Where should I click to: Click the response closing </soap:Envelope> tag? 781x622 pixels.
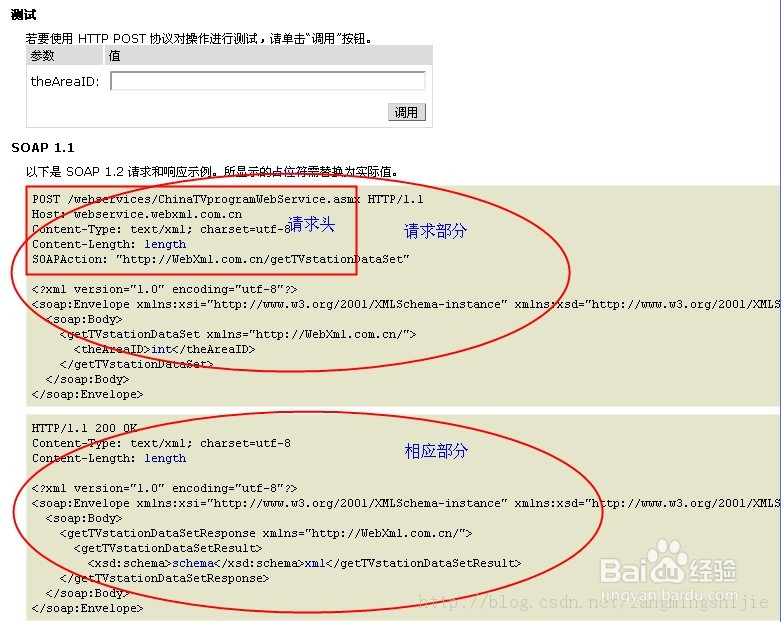pos(88,608)
